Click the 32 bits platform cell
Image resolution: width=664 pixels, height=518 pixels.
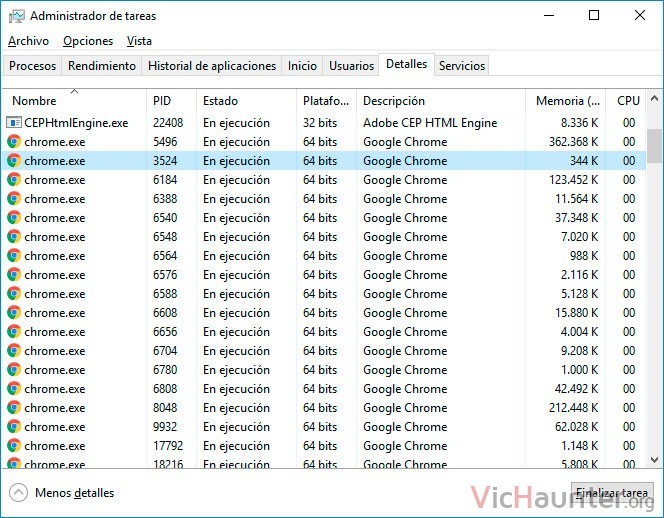click(320, 123)
